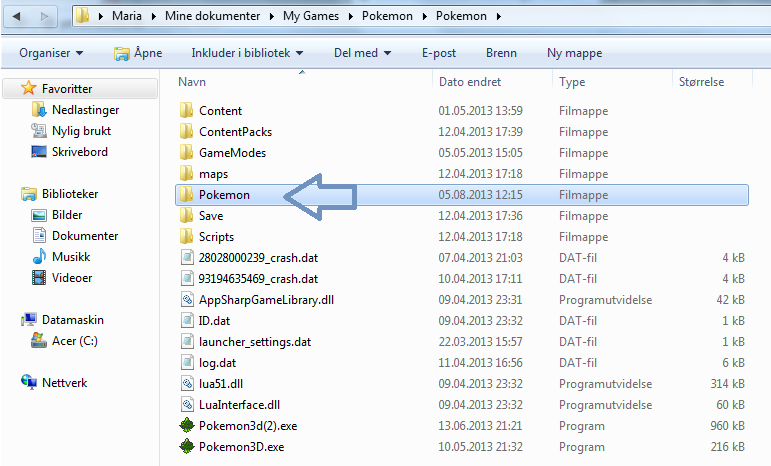Open the Organiser dropdown menu
Screen dimensions: 771x466
[51, 52]
